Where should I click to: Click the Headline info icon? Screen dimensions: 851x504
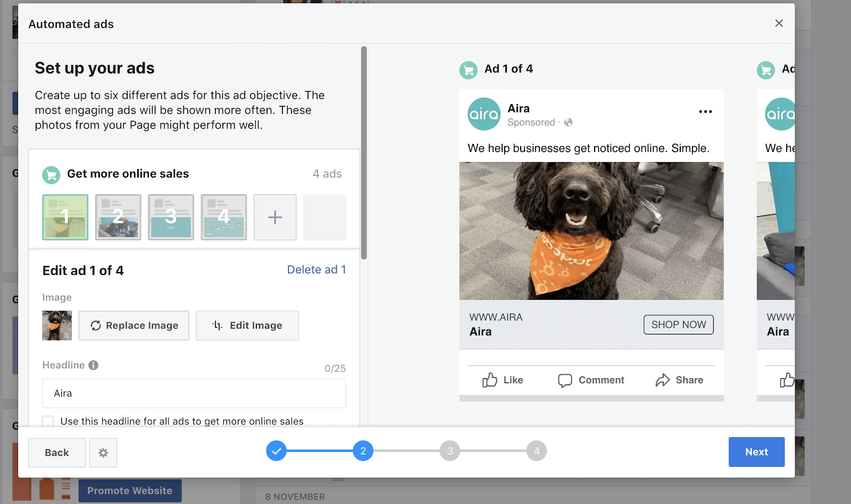[94, 365]
